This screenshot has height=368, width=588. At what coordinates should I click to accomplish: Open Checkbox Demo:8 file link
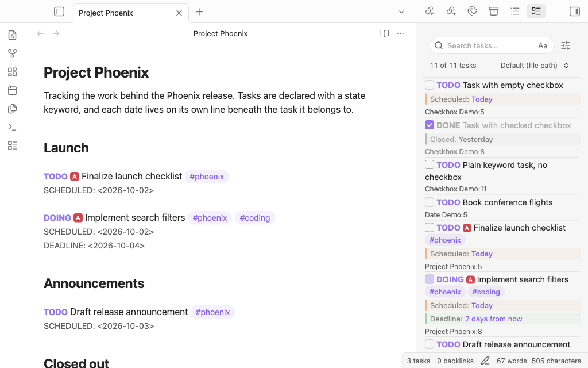click(x=455, y=152)
